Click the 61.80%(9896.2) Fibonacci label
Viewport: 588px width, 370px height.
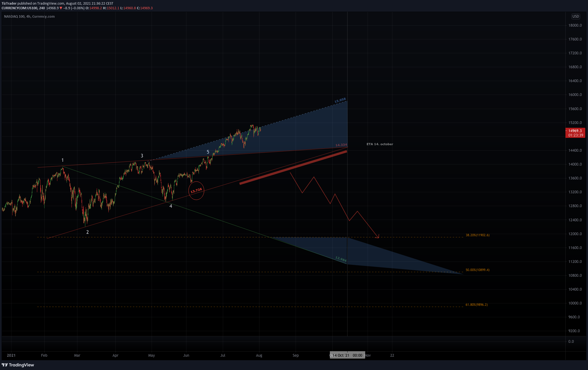click(x=477, y=305)
